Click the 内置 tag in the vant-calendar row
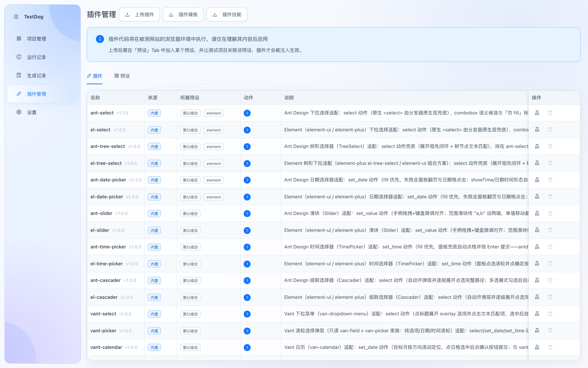 154,348
